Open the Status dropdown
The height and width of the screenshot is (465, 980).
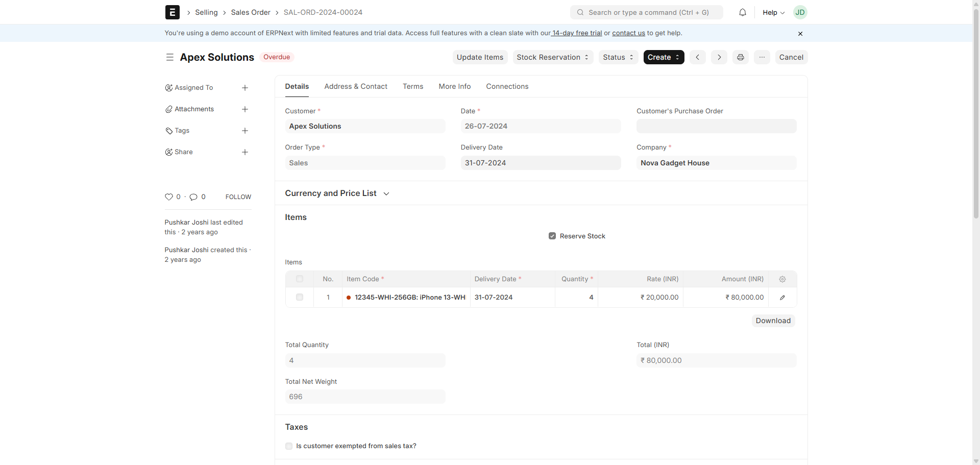tap(618, 57)
